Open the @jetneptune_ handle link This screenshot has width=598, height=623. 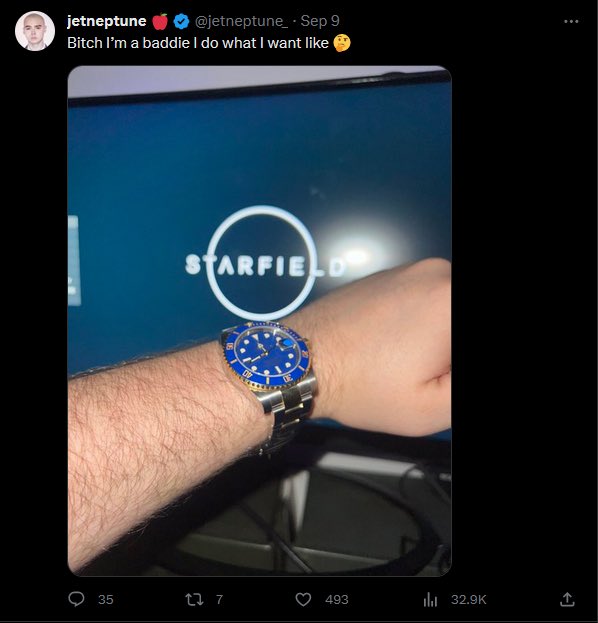(x=241, y=21)
